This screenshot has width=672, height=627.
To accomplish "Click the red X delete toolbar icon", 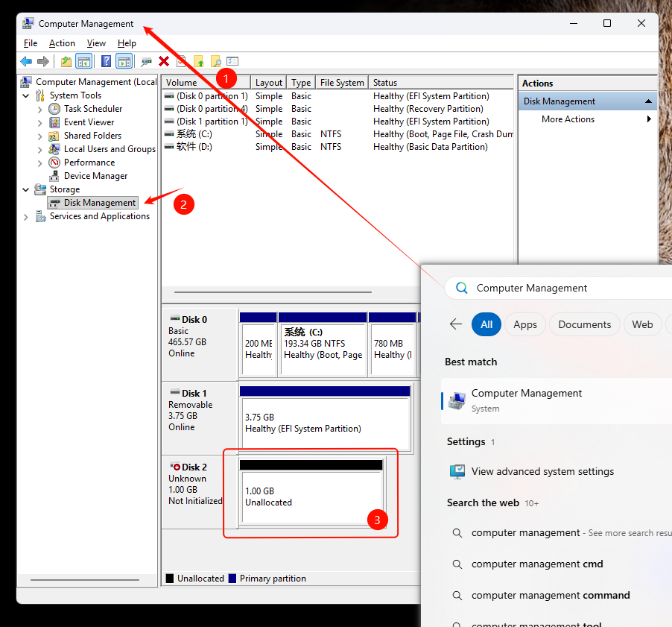I will pyautogui.click(x=164, y=61).
